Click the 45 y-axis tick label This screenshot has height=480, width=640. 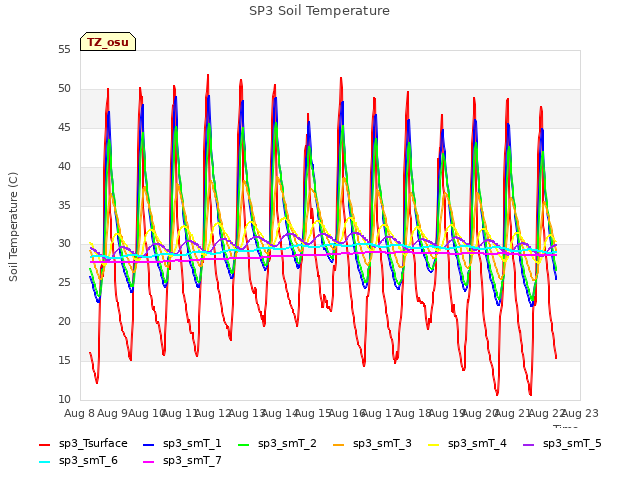coord(64,128)
